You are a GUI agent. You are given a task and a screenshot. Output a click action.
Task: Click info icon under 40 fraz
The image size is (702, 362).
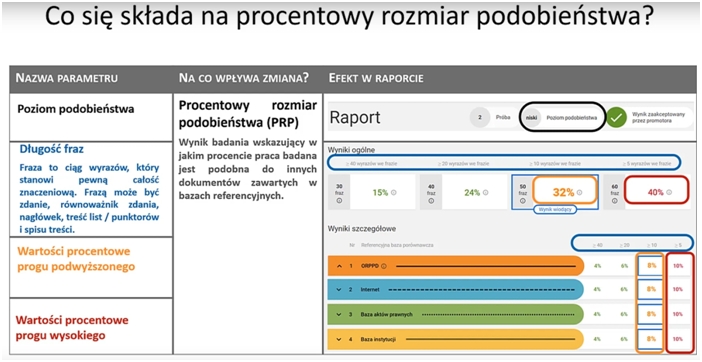coord(431,200)
